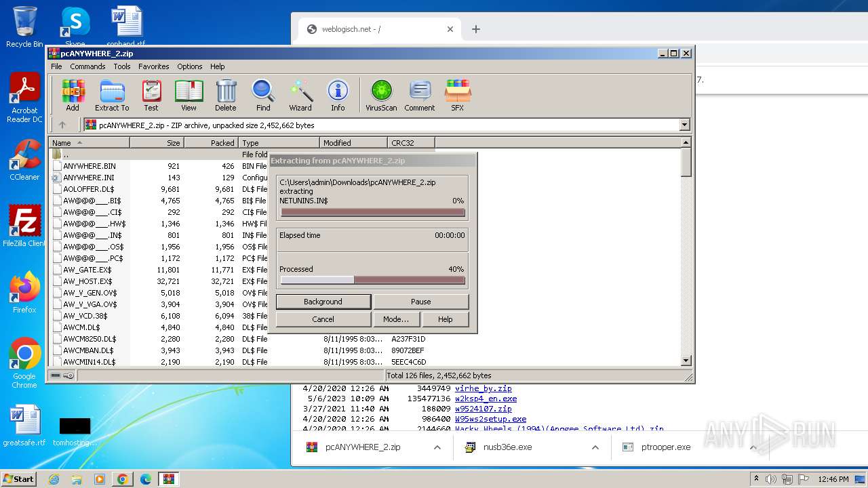Show hidden system tray icons
Image resolution: width=868 pixels, height=488 pixels.
point(756,479)
